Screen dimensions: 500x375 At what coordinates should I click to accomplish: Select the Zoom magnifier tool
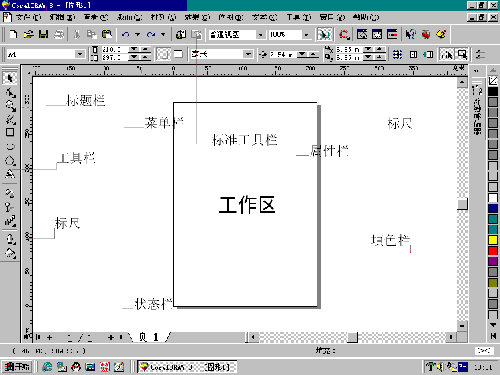(x=10, y=105)
